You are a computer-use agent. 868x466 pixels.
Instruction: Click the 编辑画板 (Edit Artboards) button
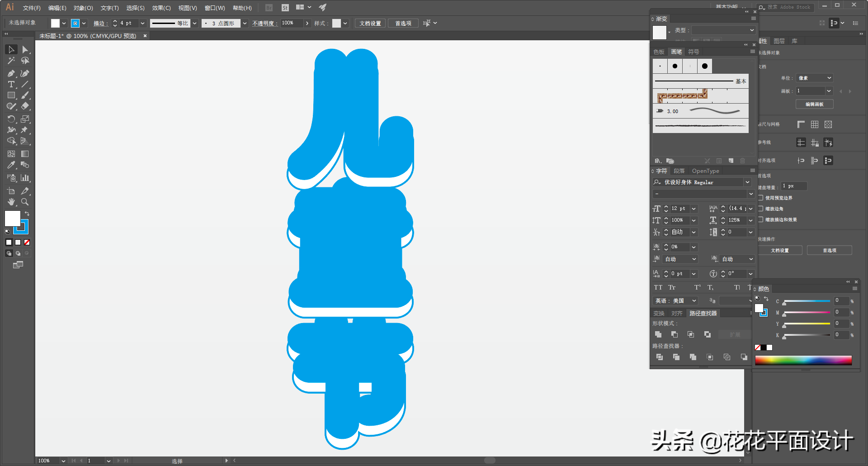tap(814, 104)
